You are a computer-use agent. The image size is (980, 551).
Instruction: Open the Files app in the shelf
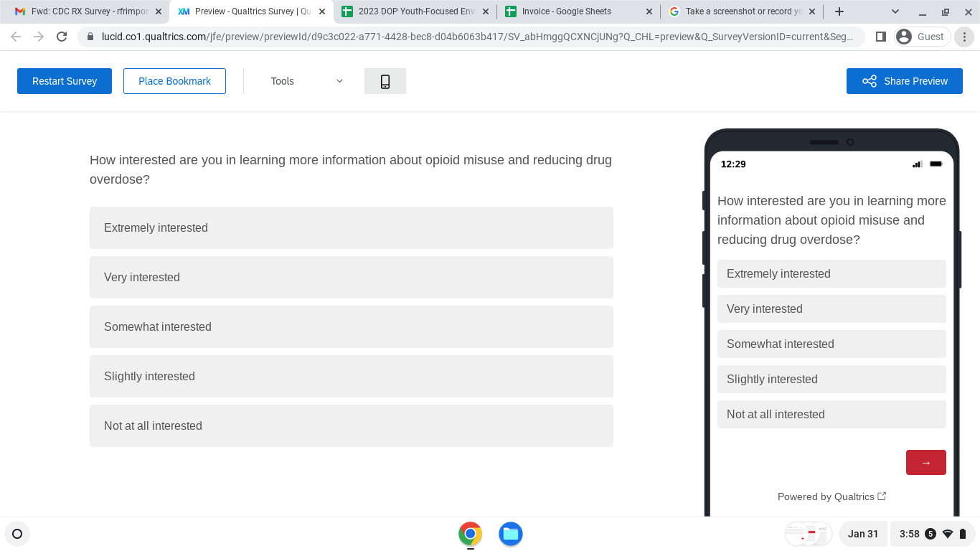click(x=510, y=534)
